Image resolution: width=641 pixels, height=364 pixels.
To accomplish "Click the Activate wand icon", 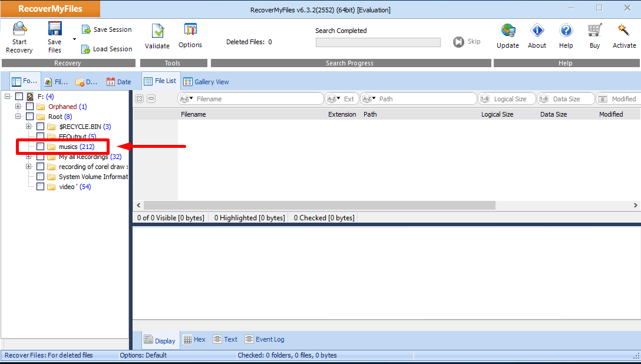I will tap(624, 31).
